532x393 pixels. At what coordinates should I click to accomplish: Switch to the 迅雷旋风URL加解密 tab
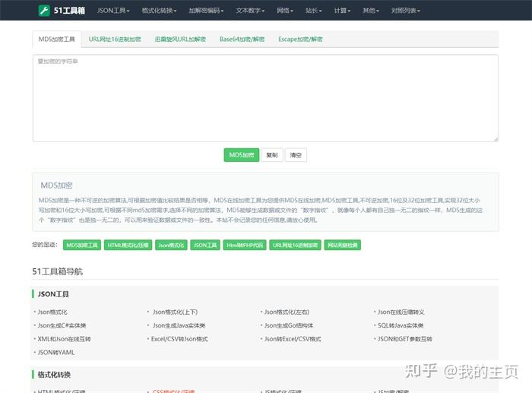click(x=180, y=39)
